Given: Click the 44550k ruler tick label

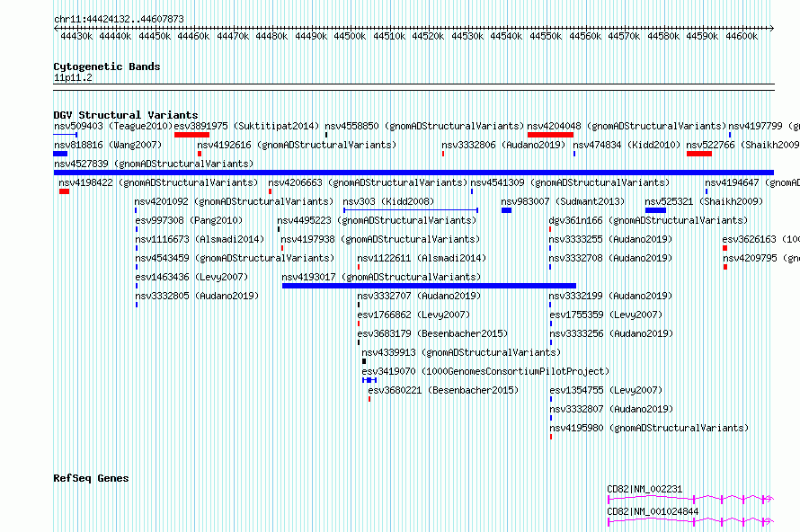Looking at the screenshot, I should pos(546,36).
